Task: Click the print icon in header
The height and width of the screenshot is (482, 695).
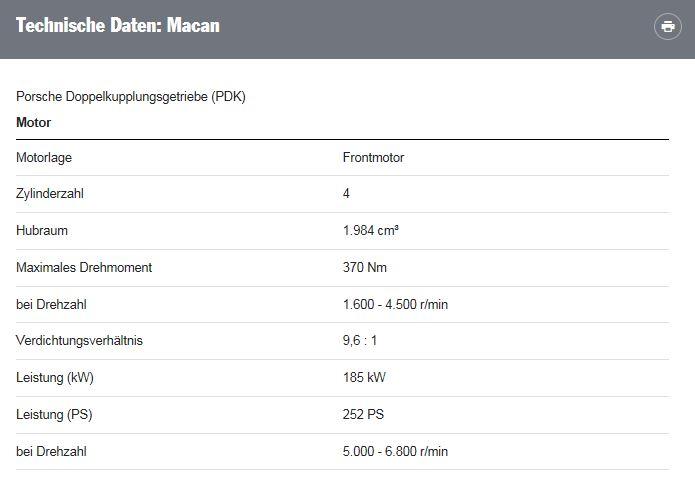Action: tap(668, 27)
